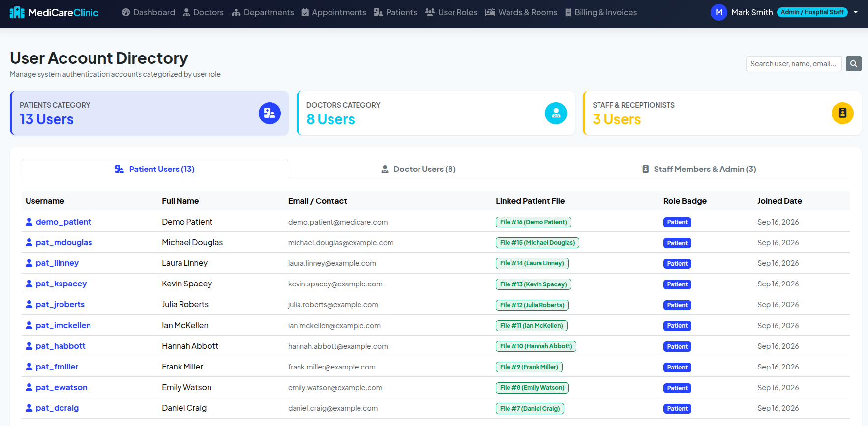Open the Departments menu item

pyautogui.click(x=263, y=12)
